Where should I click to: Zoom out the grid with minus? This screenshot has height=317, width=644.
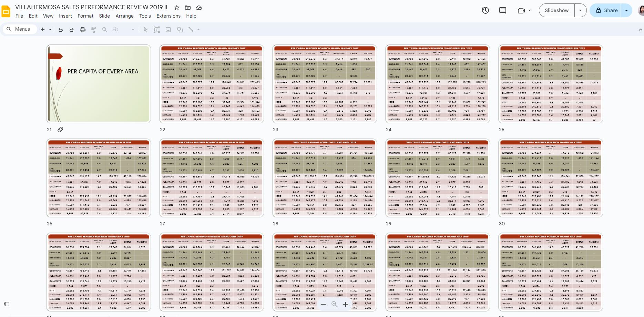point(323,304)
